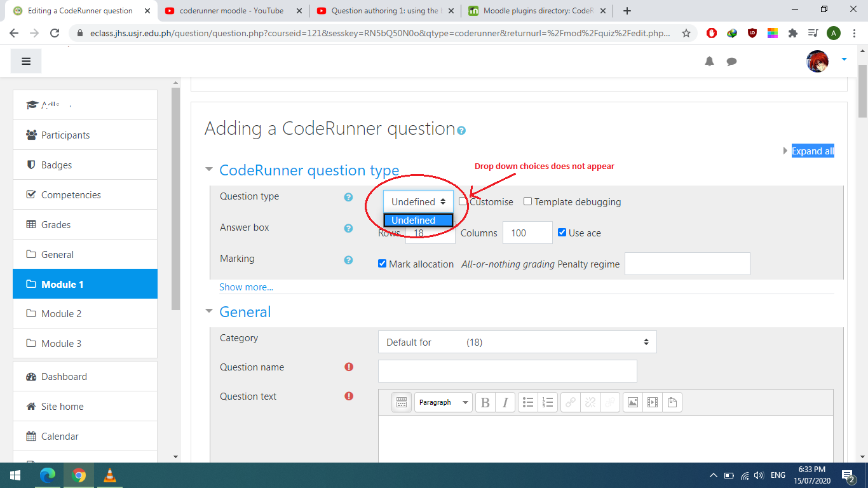Click the Expand all link
The width and height of the screenshot is (868, 488).
coord(812,151)
